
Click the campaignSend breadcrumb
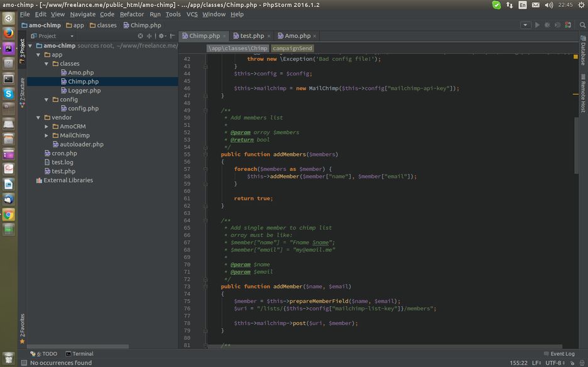pos(292,48)
